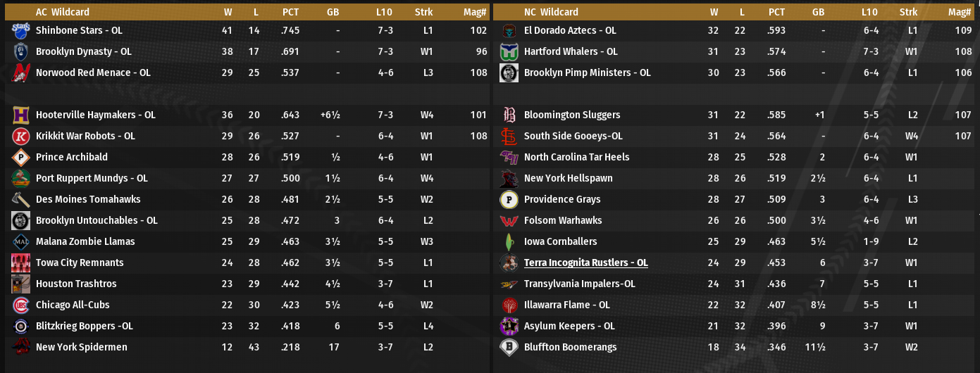Image resolution: width=980 pixels, height=373 pixels.
Task: Click the Shinbone Stars team logo
Action: click(x=20, y=31)
